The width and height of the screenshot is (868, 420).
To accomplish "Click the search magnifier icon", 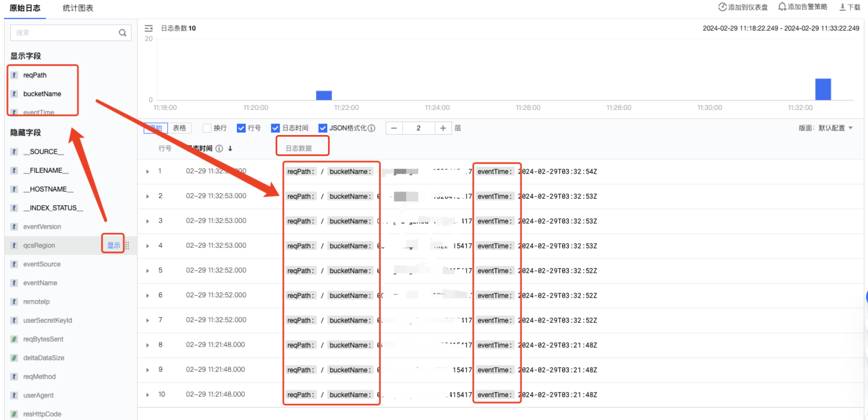I will [122, 33].
